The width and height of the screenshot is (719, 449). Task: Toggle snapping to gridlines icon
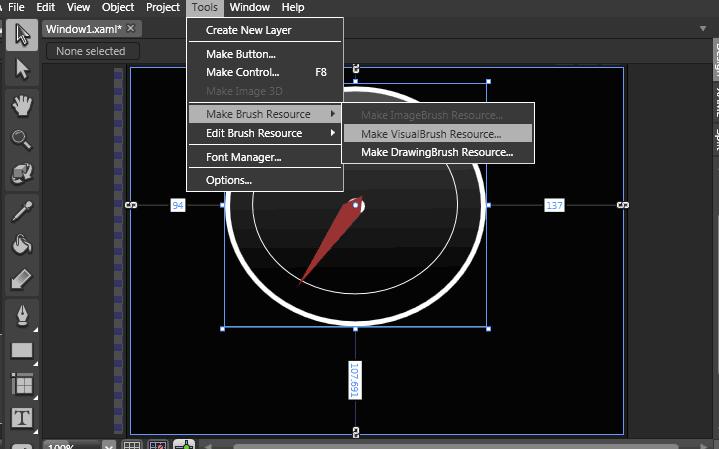click(158, 445)
